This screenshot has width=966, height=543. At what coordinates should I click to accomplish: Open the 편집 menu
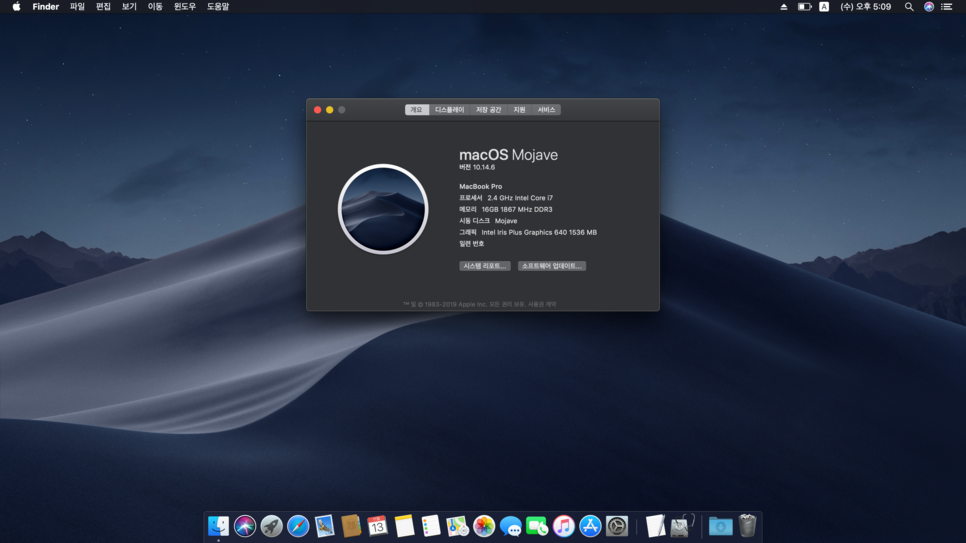point(103,7)
